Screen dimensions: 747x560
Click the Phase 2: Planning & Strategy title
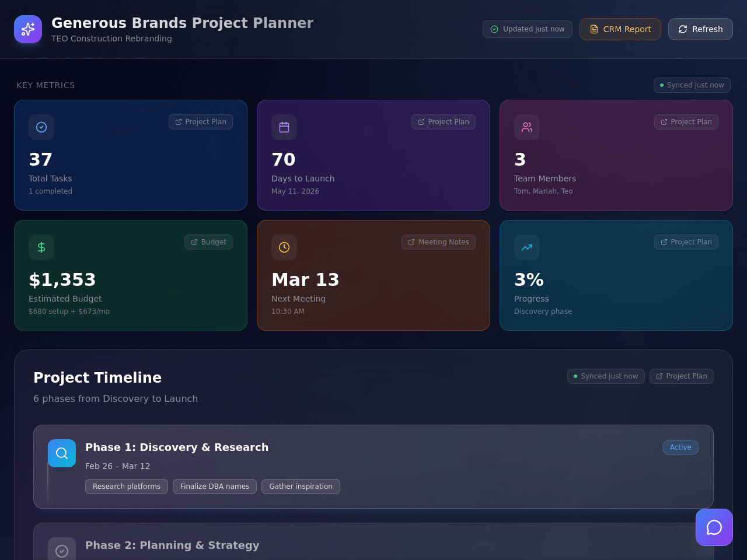[172, 545]
